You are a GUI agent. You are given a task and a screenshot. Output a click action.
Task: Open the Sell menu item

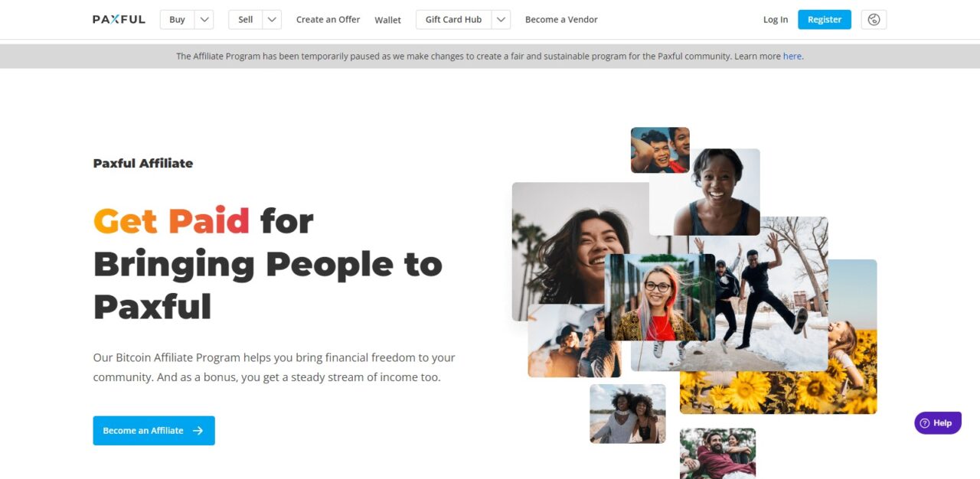(245, 19)
